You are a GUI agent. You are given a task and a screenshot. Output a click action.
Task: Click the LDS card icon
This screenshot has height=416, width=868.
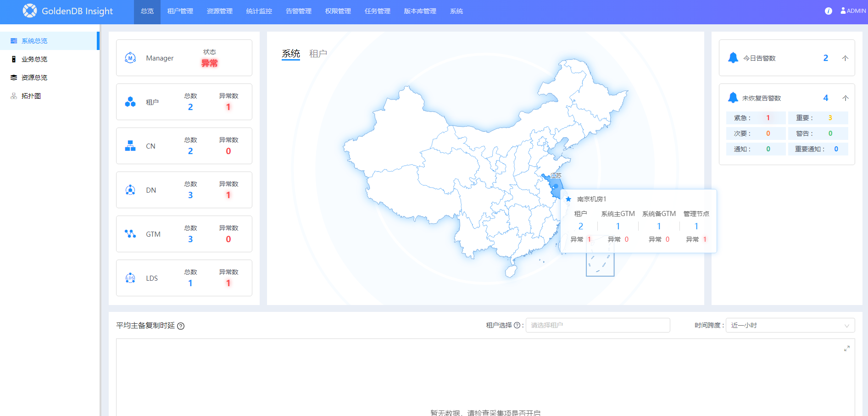[130, 278]
